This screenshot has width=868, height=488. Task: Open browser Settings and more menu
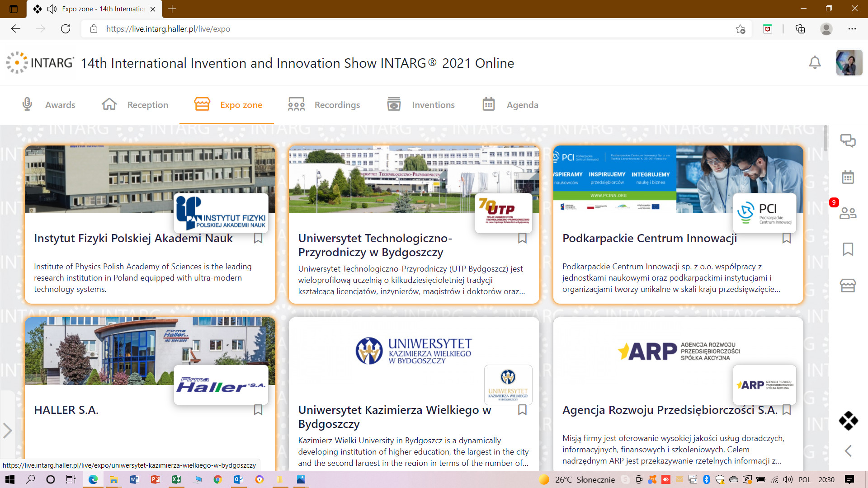tap(852, 29)
